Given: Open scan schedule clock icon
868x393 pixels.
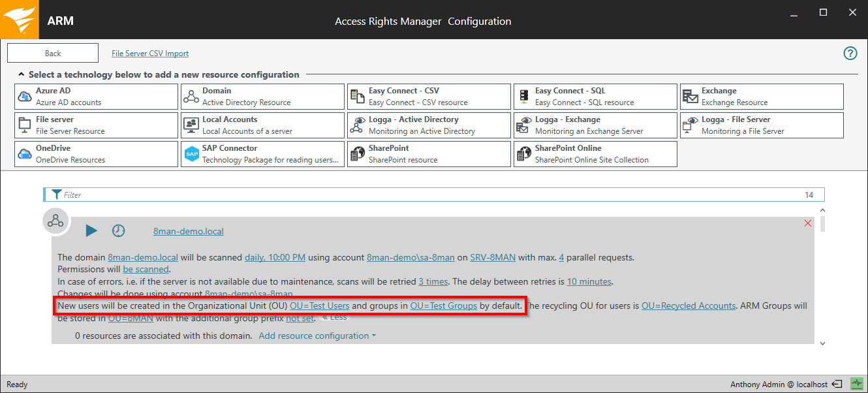Looking at the screenshot, I should coord(118,230).
